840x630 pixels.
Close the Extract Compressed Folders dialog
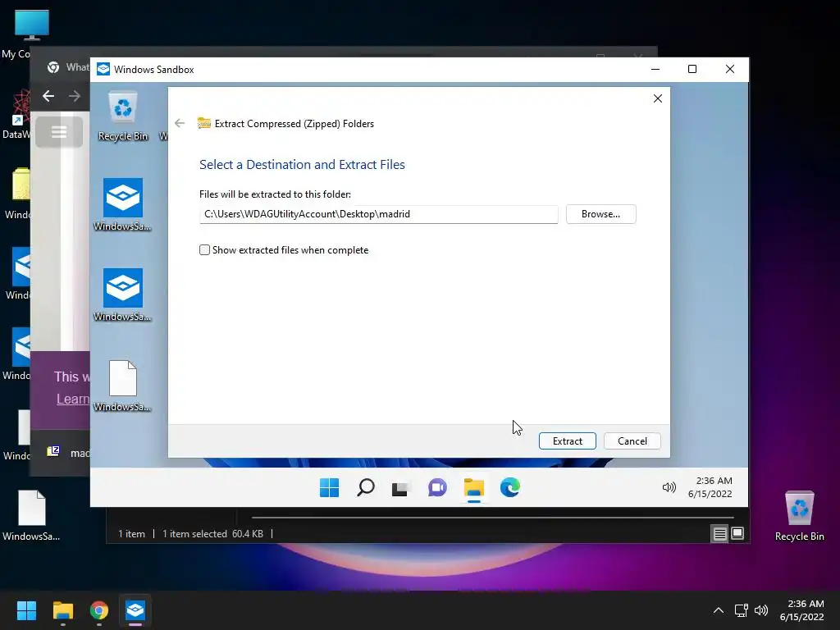click(x=658, y=98)
